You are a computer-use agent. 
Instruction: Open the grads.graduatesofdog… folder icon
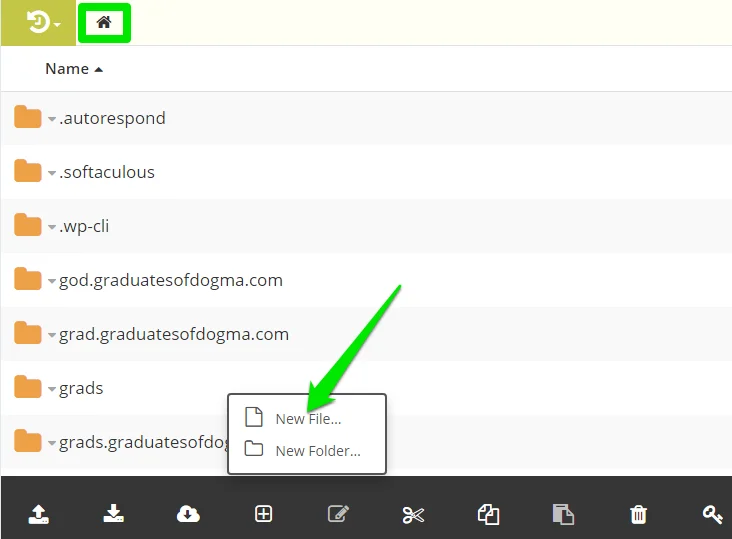pos(28,441)
